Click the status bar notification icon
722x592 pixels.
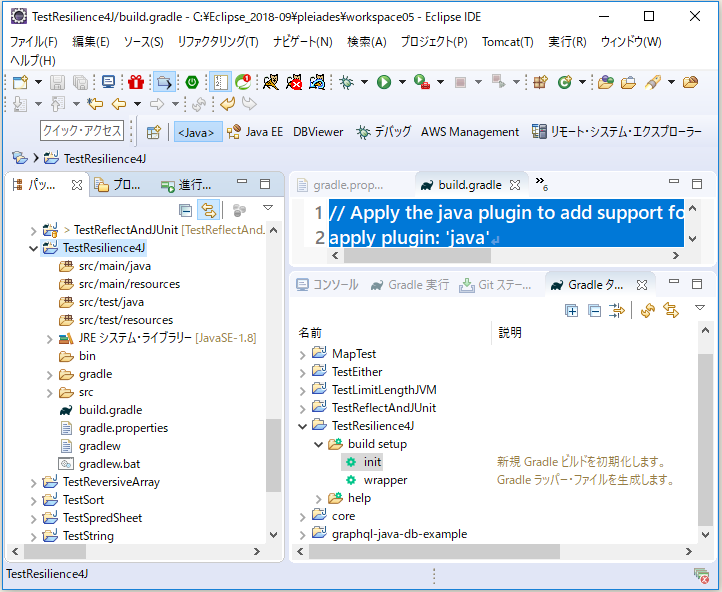(701, 575)
